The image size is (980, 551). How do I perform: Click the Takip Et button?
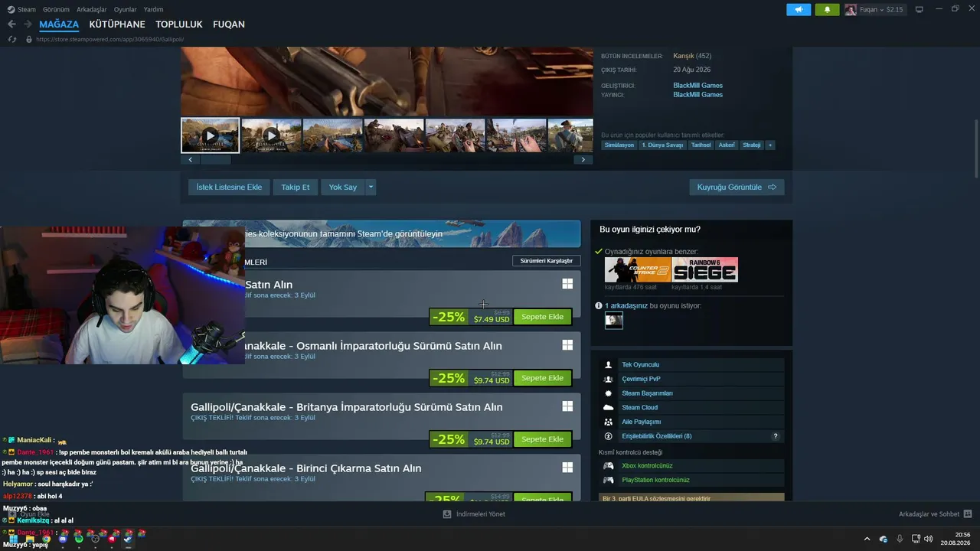(x=296, y=187)
